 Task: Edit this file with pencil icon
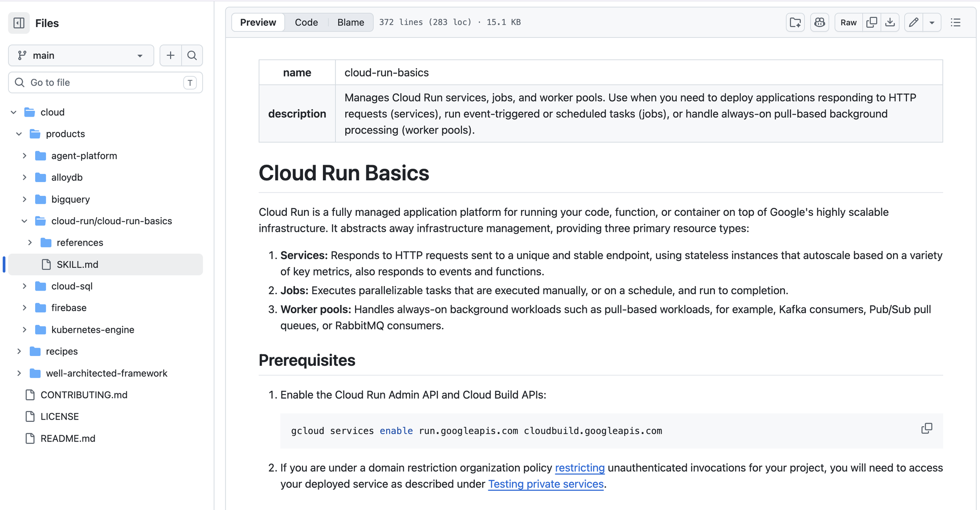[914, 22]
